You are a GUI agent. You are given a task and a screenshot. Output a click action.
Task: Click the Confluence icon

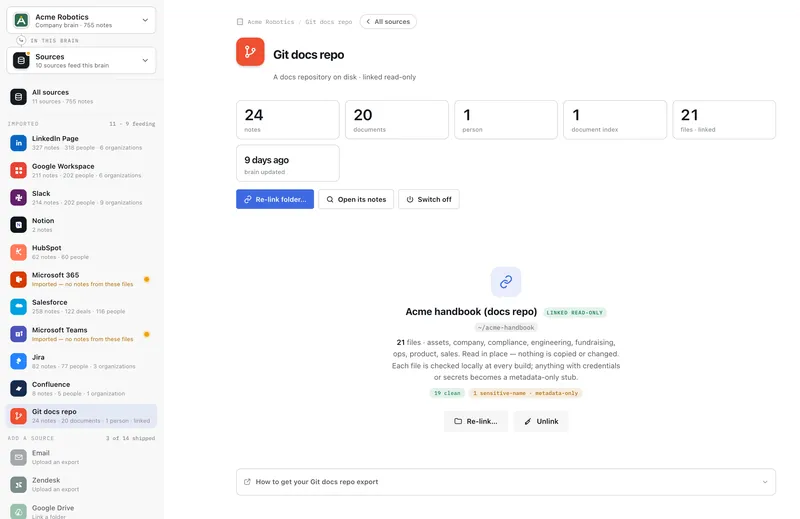click(x=18, y=388)
